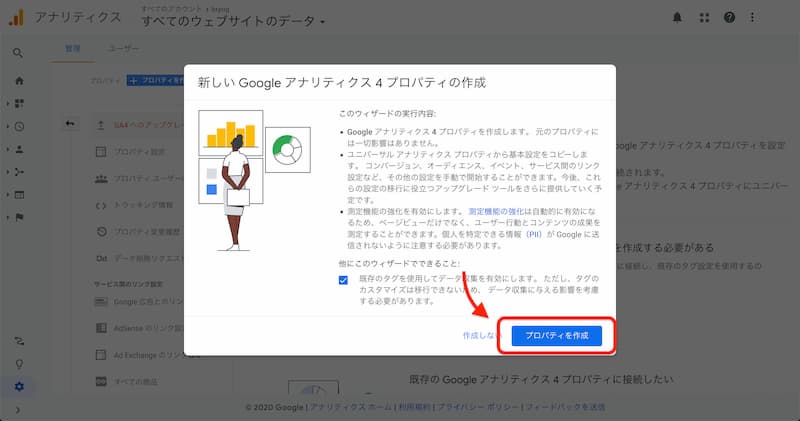800x421 pixels.
Task: Open Customization dashboards icon in sidebar
Action: tap(19, 104)
